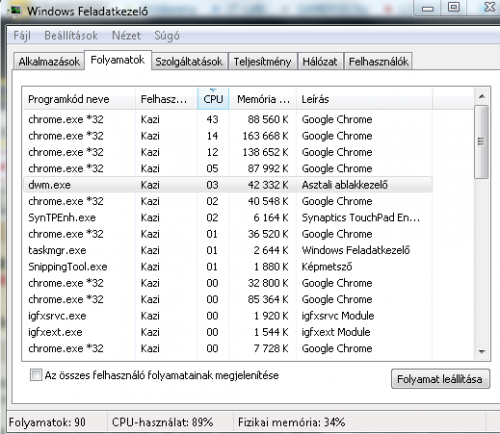Click the igfxext Module description
Screen dimensions: 500x434
(x=336, y=332)
